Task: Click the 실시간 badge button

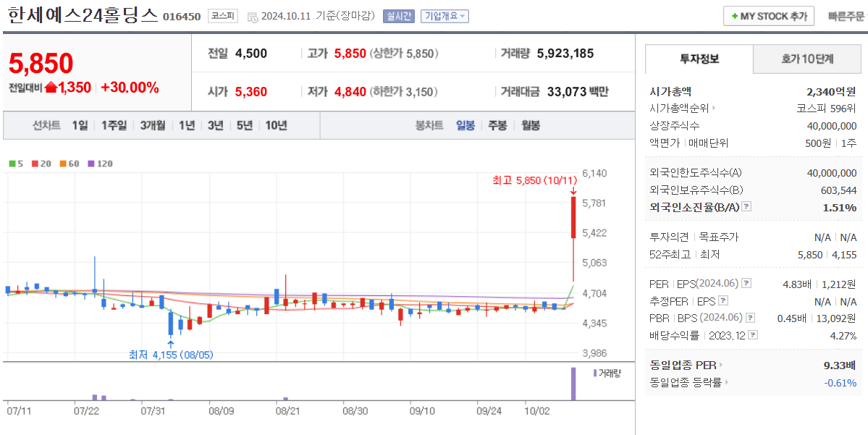Action: [x=398, y=16]
